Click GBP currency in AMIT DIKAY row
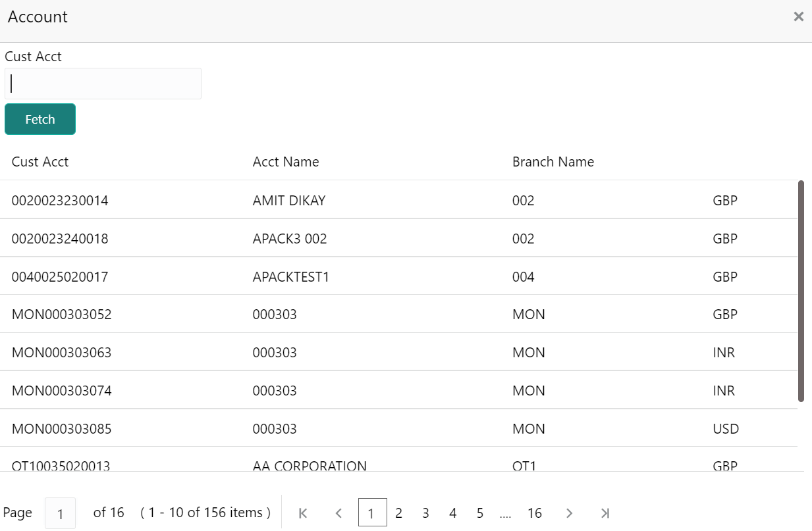Image resolution: width=812 pixels, height=531 pixels. pyautogui.click(x=725, y=201)
